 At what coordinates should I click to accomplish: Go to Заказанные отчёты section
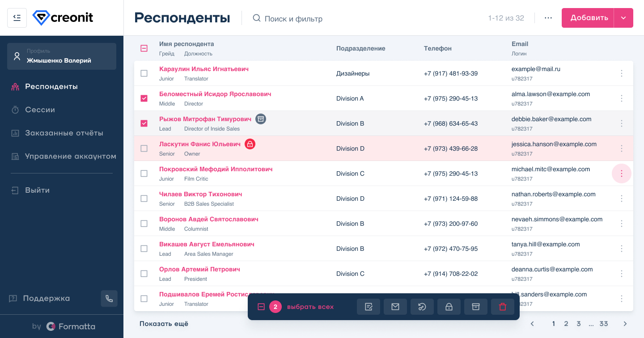tap(64, 133)
